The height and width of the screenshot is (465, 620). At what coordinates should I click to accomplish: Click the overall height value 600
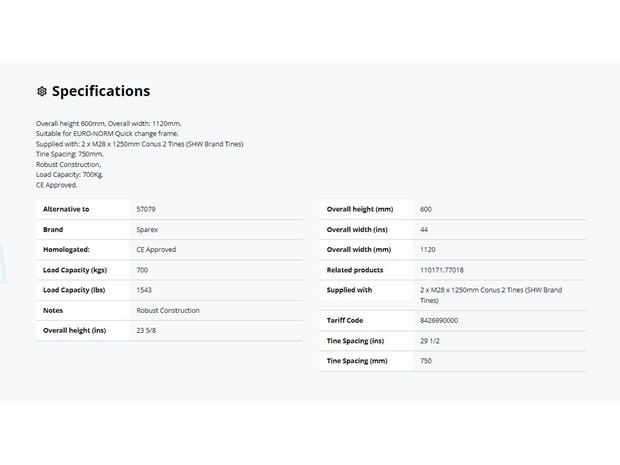pyautogui.click(x=426, y=209)
